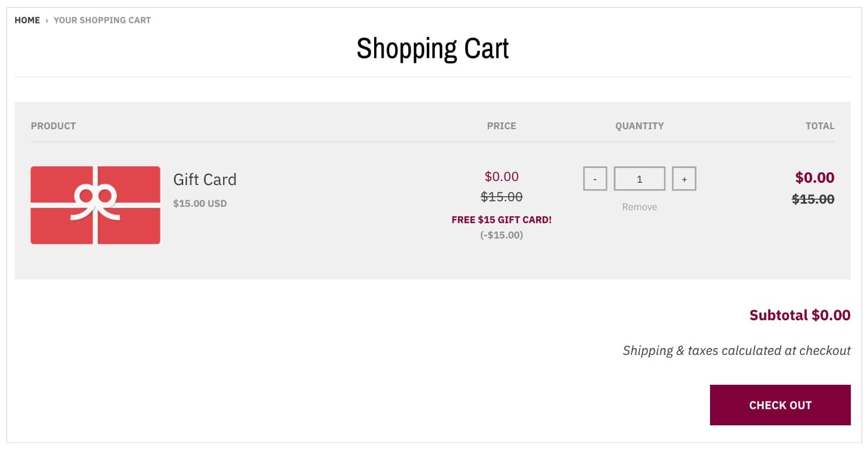
Task: Click the Gift Card product image
Action: coord(95,204)
